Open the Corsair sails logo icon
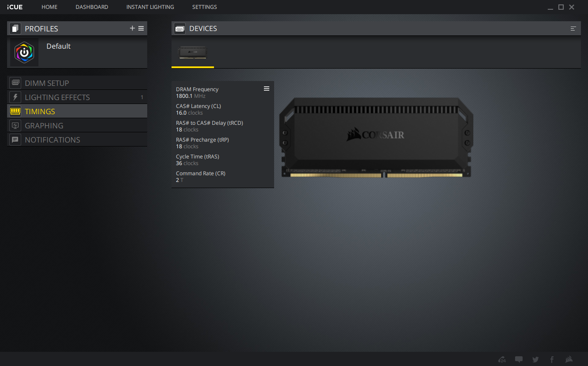588x366 pixels. pyautogui.click(x=569, y=359)
